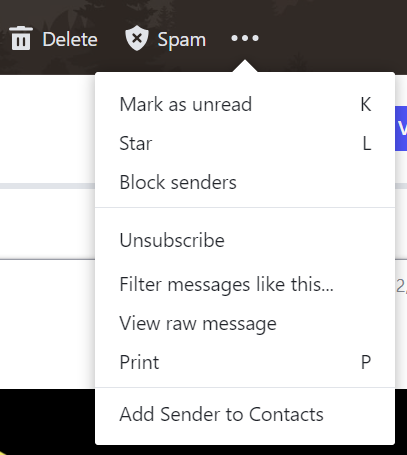Click the black email body area
407x455 pixels.
pos(47,422)
